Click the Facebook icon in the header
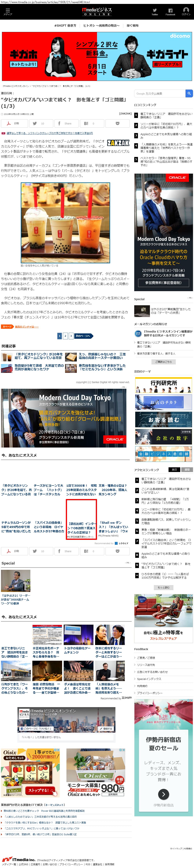This screenshot has height=868, width=194. pyautogui.click(x=170, y=11)
